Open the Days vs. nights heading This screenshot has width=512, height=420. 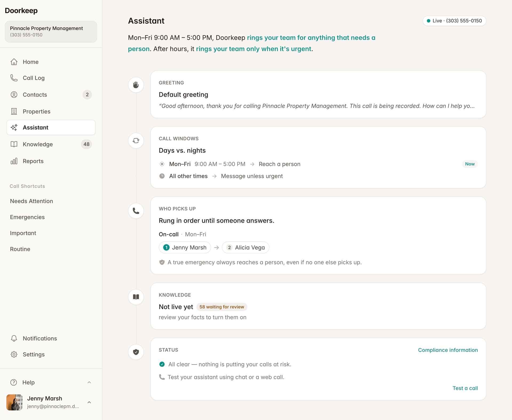(x=182, y=150)
